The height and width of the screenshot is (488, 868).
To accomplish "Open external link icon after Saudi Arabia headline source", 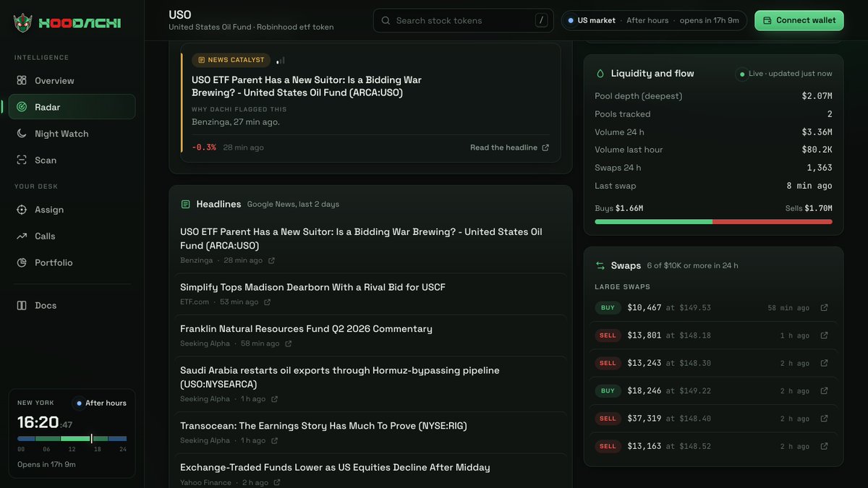I will click(274, 399).
